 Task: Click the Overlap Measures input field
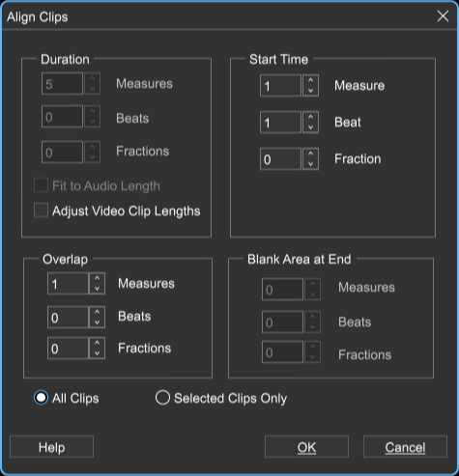(68, 284)
